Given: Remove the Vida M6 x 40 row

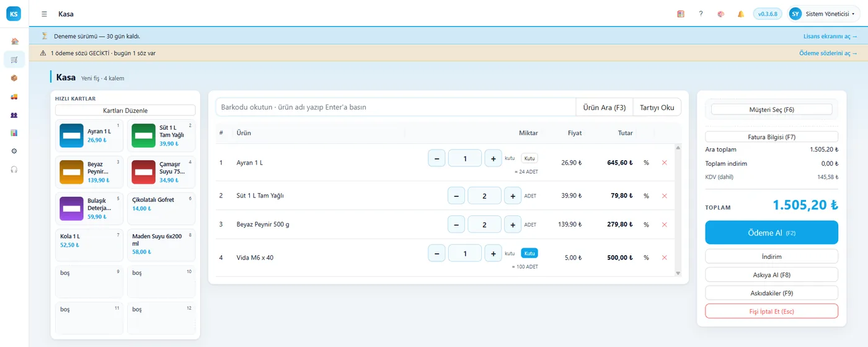Looking at the screenshot, I should pyautogui.click(x=664, y=258).
